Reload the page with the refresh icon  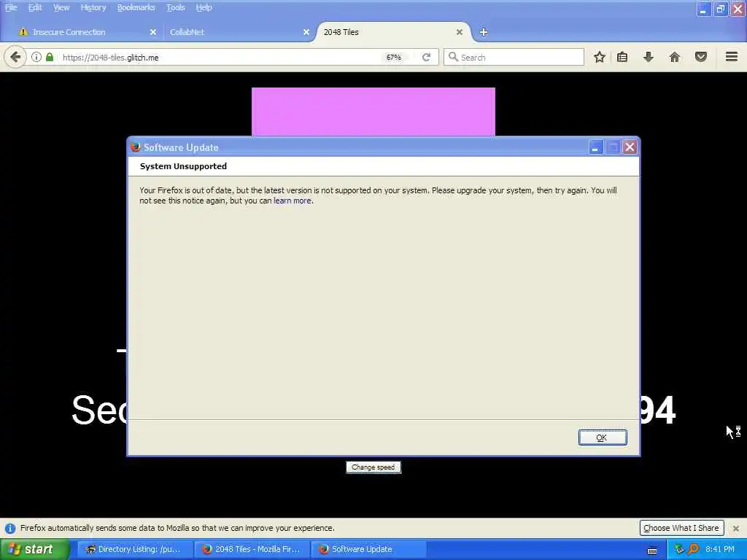[426, 57]
